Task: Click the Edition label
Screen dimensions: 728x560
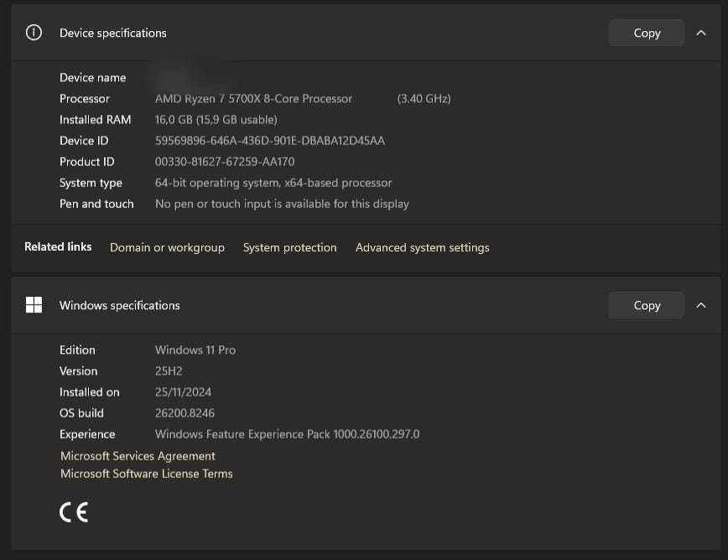Action: tap(77, 350)
